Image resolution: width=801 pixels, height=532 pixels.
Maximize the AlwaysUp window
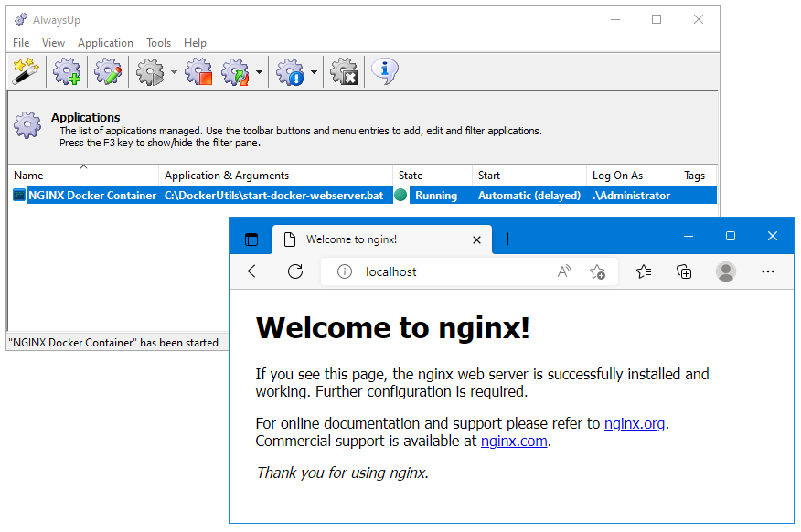pos(657,19)
